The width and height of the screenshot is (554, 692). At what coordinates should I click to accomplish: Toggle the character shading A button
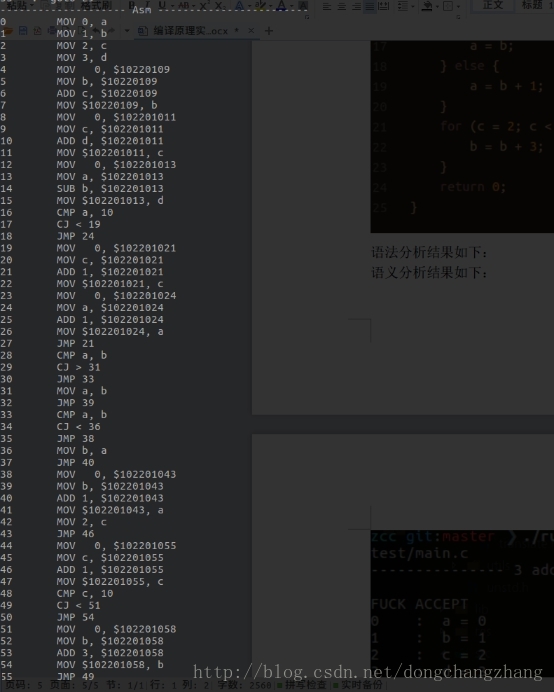303,6
